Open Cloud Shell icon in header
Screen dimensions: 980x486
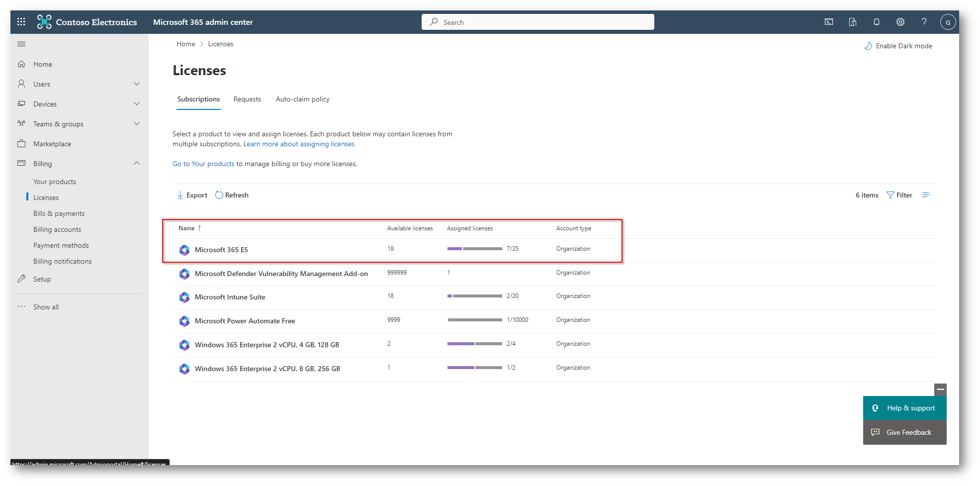tap(829, 22)
